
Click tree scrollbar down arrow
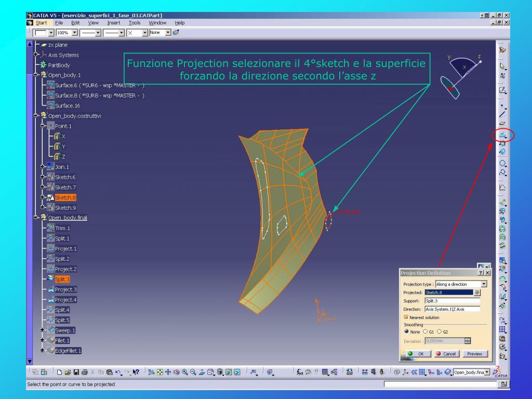(x=30, y=362)
